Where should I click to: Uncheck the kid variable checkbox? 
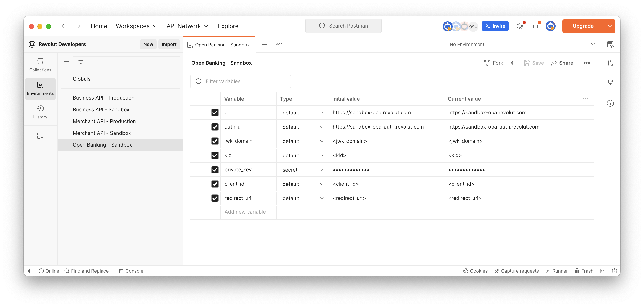click(215, 155)
